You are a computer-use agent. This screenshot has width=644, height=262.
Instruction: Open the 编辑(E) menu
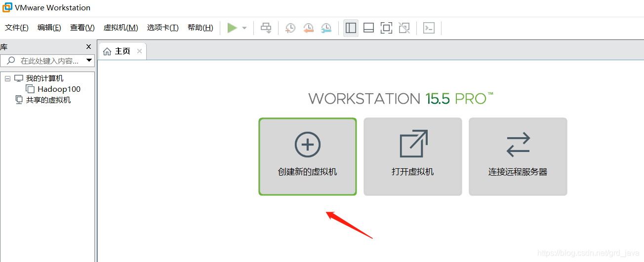point(49,28)
